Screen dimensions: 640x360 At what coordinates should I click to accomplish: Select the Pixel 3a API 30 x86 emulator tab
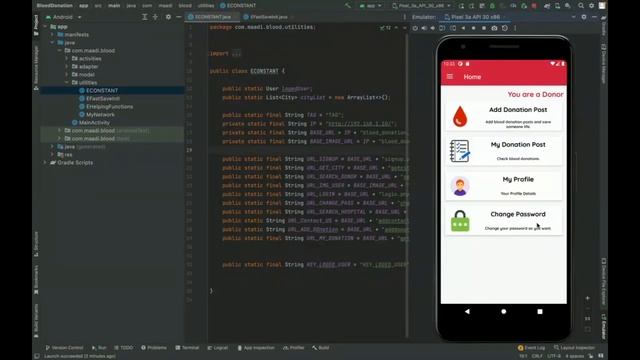point(475,17)
